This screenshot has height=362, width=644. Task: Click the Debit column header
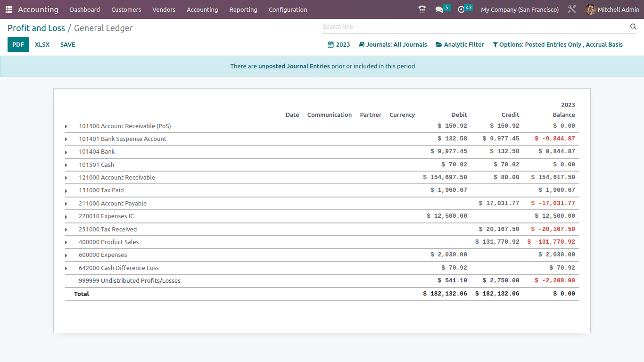pyautogui.click(x=459, y=115)
